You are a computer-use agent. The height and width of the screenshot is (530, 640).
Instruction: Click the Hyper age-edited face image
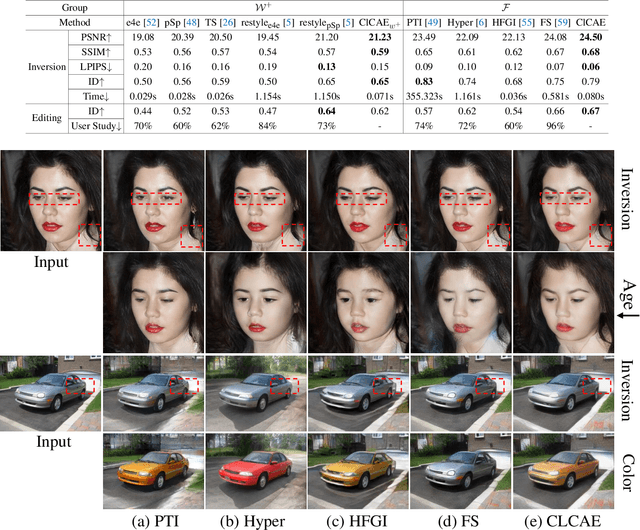255,300
